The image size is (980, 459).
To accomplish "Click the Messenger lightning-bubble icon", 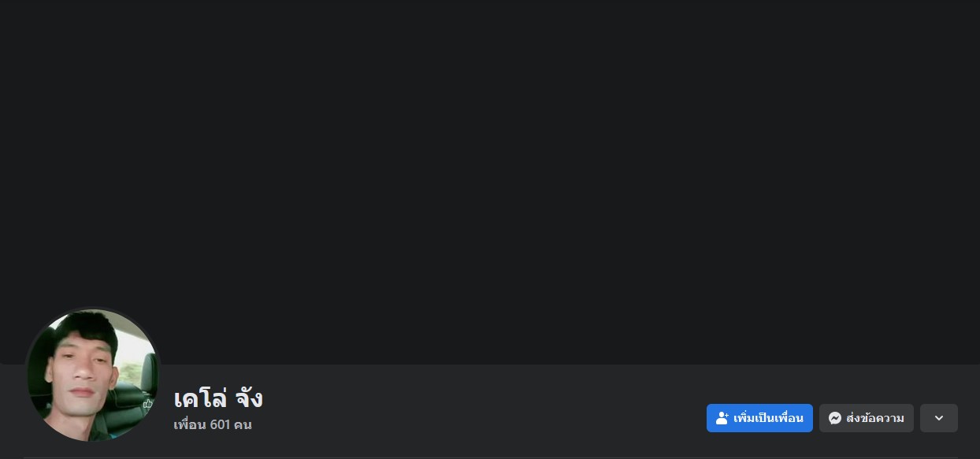I will [x=835, y=418].
